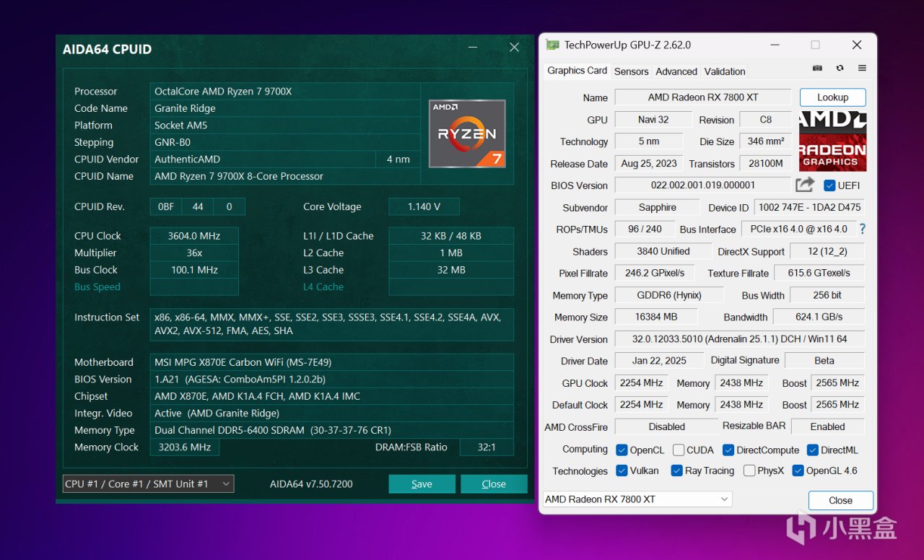Minimize the GPU-Z window
The width and height of the screenshot is (924, 560).
tap(774, 45)
